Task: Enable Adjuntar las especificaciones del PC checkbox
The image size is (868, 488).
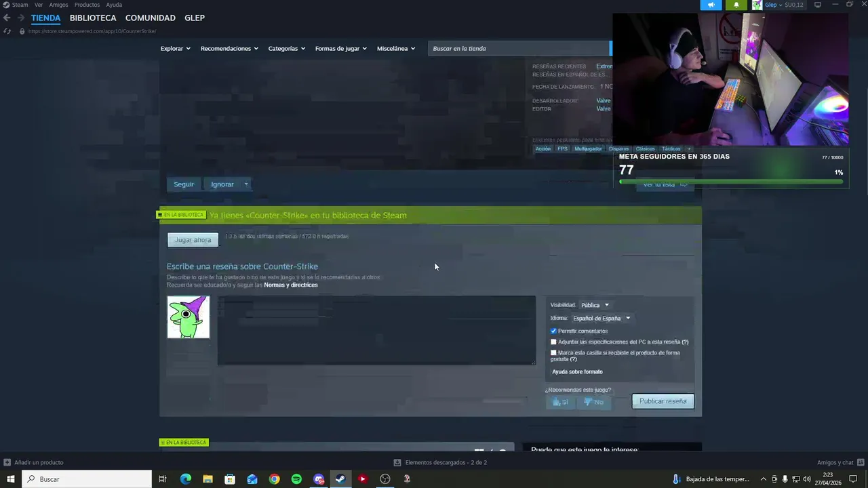Action: coord(553,342)
